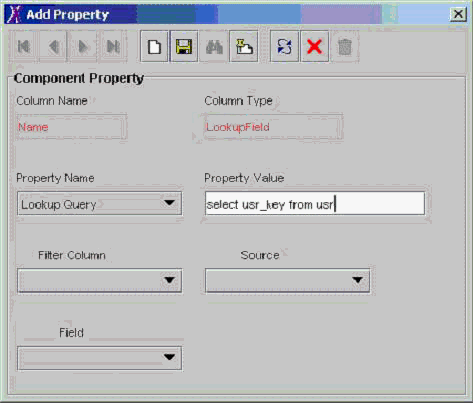This screenshot has width=473, height=403.
Task: Create a new record with blank page icon
Action: 154,46
